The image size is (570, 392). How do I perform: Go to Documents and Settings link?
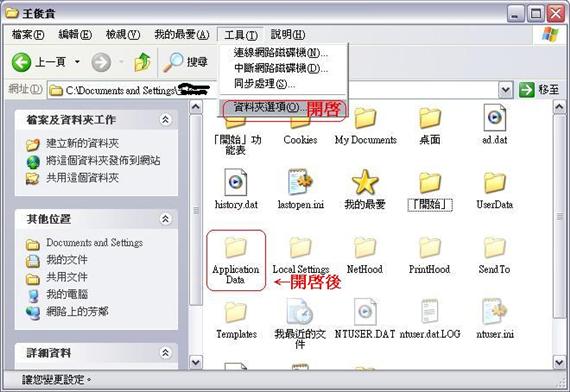pyautogui.click(x=95, y=243)
